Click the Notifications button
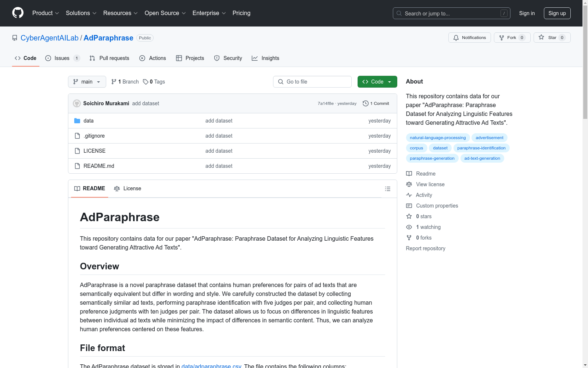The image size is (588, 368). click(x=470, y=38)
